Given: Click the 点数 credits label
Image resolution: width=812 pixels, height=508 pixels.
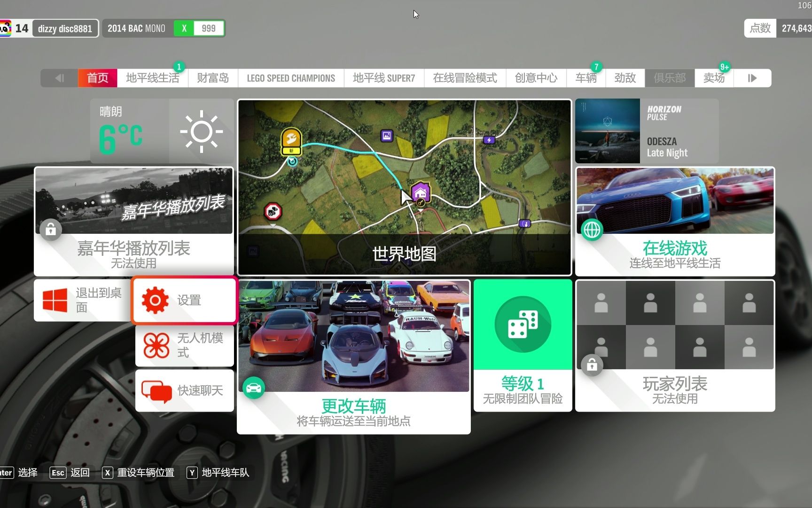Looking at the screenshot, I should pyautogui.click(x=760, y=28).
